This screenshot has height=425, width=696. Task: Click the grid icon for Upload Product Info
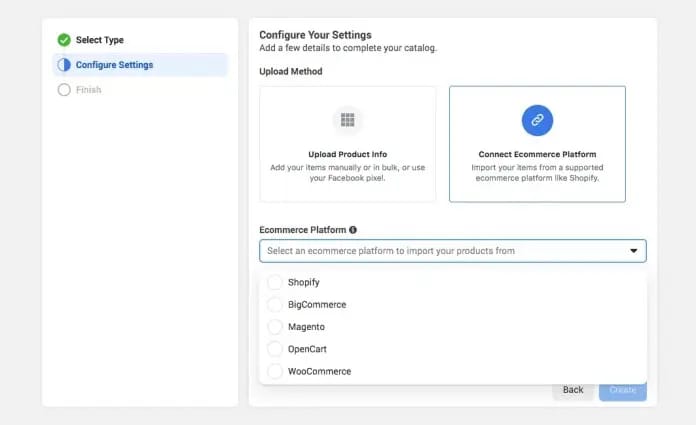click(347, 120)
